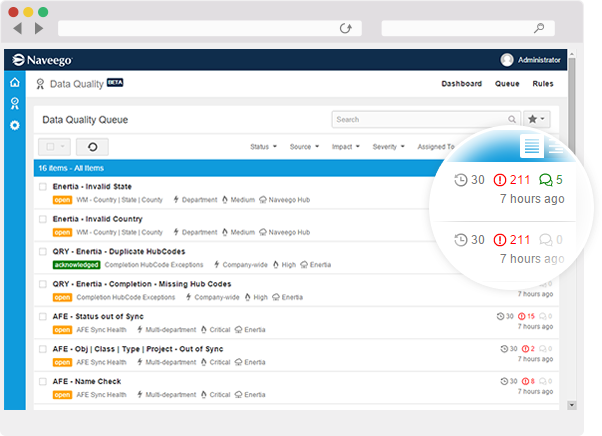Click the open badge on Invalid State row
This screenshot has width=602, height=436.
tap(62, 200)
